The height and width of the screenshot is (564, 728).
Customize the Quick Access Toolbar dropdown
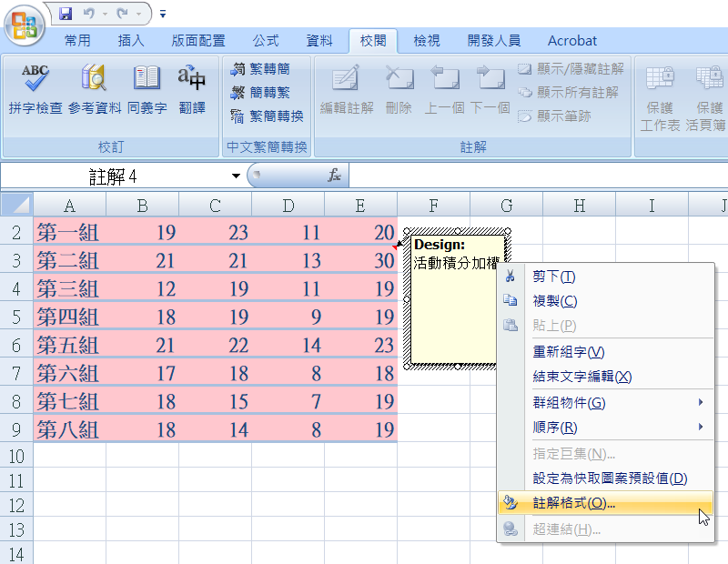coord(163,15)
